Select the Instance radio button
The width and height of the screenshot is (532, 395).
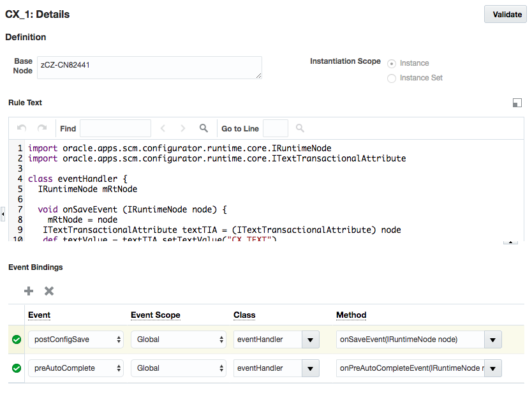pos(392,63)
